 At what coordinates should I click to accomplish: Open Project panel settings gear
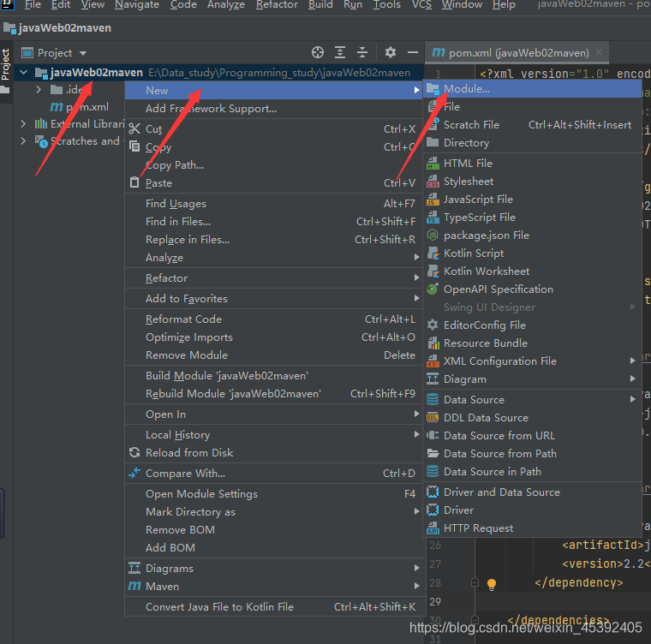(x=391, y=52)
